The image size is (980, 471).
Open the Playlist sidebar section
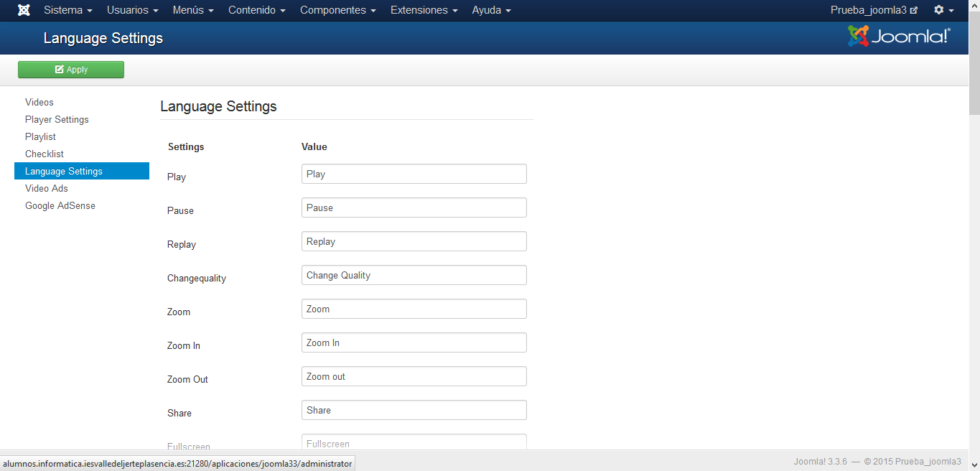click(x=40, y=136)
